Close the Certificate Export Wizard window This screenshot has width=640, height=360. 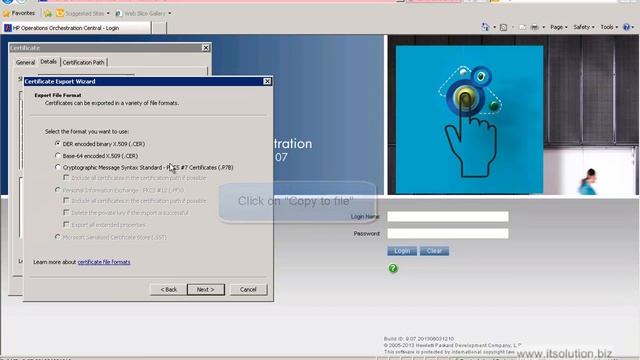pyautogui.click(x=267, y=81)
